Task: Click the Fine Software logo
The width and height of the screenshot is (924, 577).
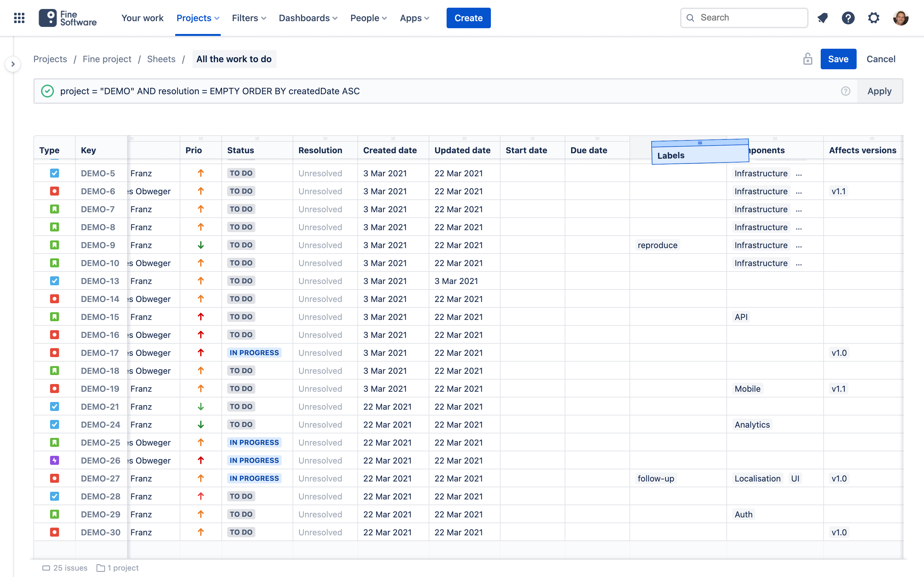Action: [68, 18]
